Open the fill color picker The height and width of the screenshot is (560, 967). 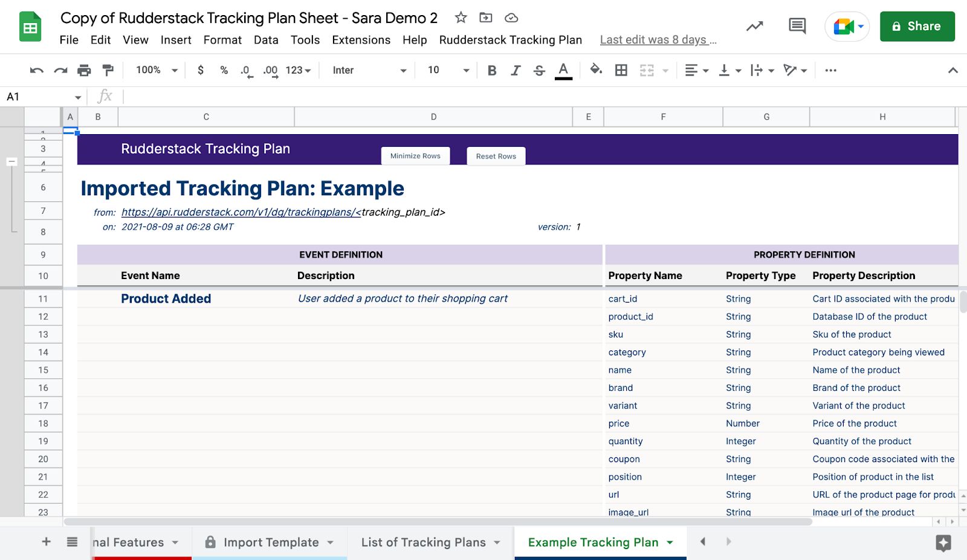click(x=596, y=69)
